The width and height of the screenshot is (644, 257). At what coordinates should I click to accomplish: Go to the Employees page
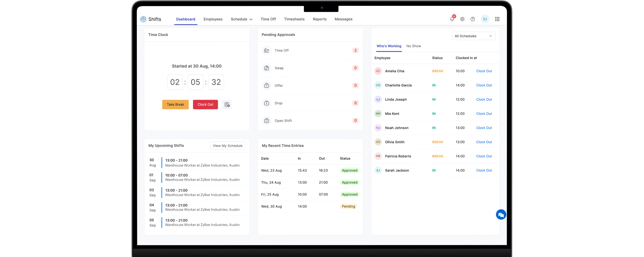213,19
